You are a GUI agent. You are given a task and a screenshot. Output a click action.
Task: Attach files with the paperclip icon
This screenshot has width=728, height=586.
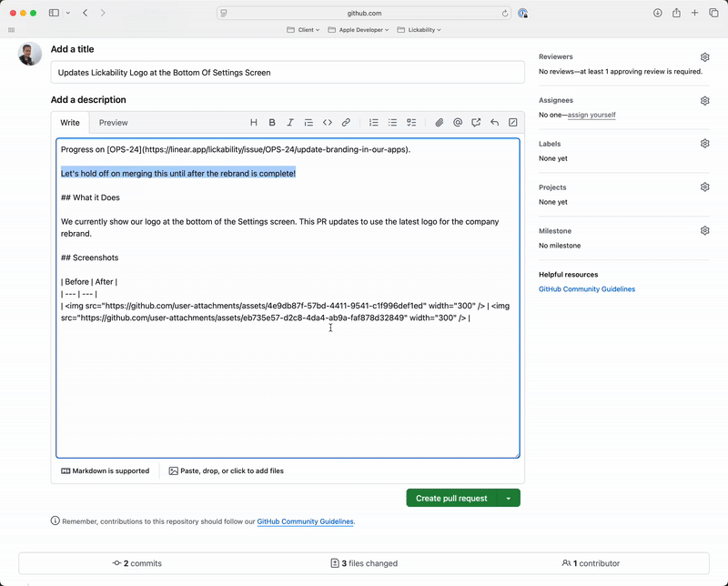[439, 123]
